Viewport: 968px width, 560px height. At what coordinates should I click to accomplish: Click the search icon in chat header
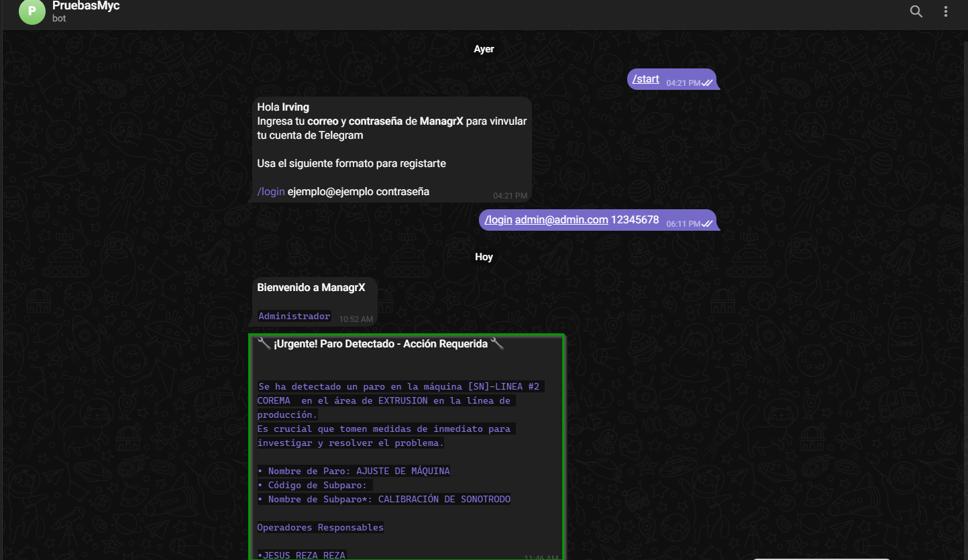(916, 11)
